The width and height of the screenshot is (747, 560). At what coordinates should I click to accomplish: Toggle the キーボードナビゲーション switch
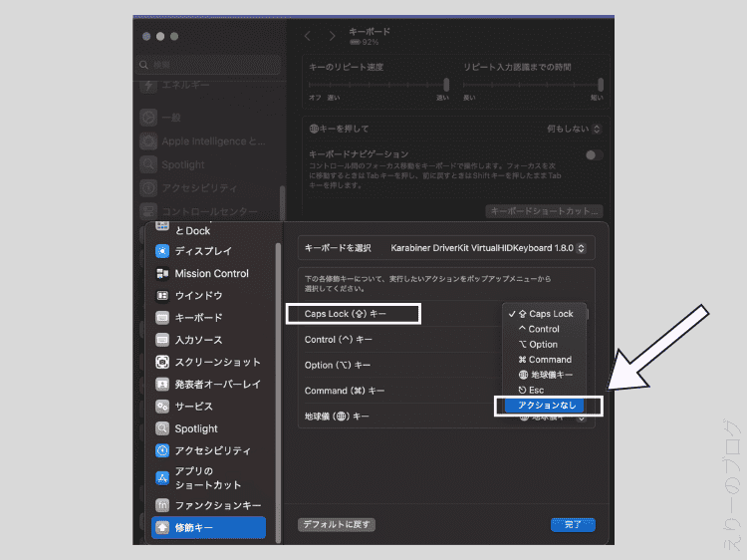(595, 154)
